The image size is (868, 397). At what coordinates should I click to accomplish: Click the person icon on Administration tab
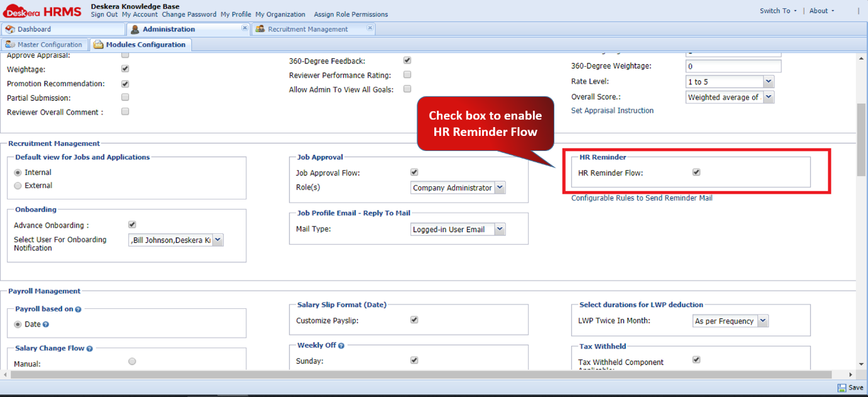135,29
